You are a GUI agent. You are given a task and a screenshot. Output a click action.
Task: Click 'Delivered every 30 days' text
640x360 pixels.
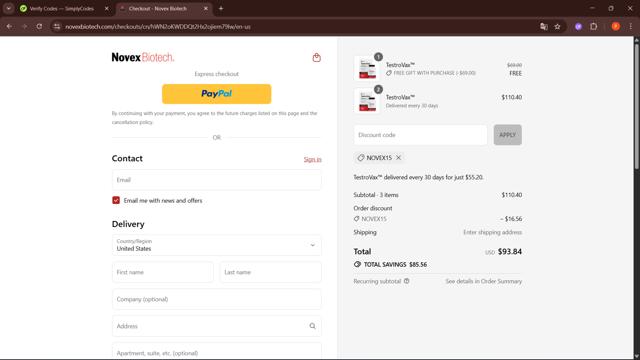[412, 106]
